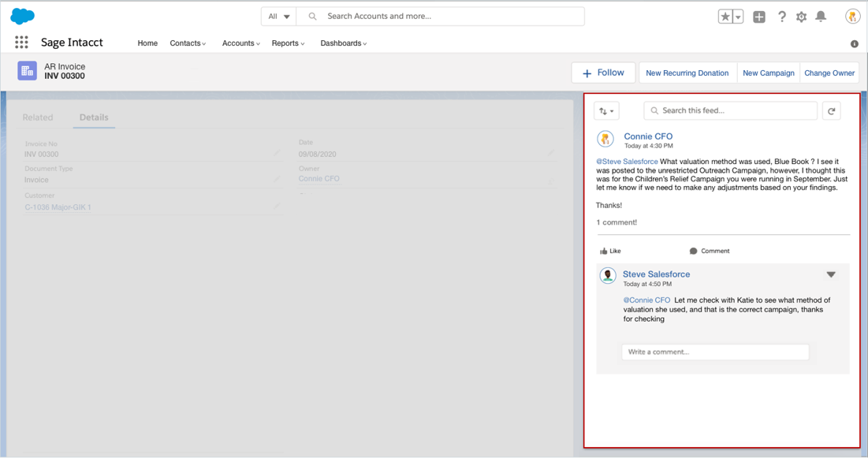868x458 pixels.
Task: Open Steve Salesforce comment actions menu
Action: point(831,274)
